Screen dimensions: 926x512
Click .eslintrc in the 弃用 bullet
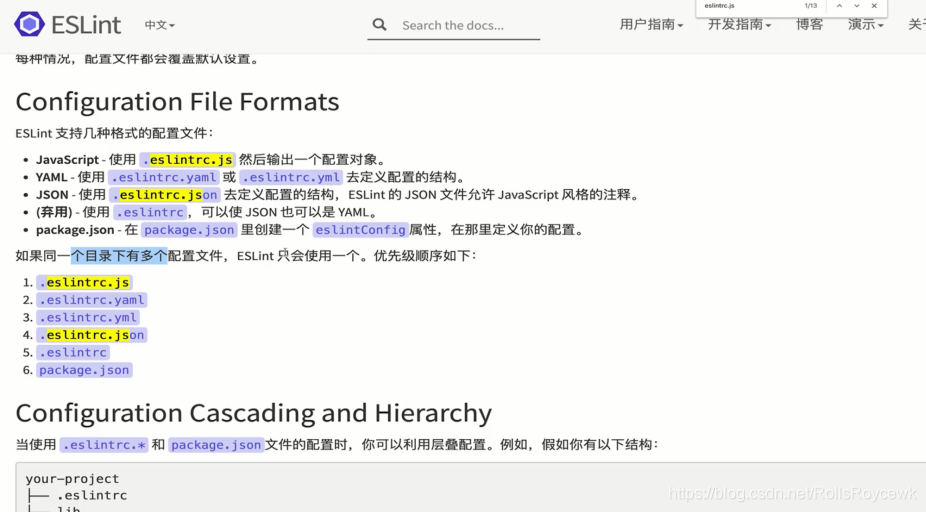coord(150,212)
